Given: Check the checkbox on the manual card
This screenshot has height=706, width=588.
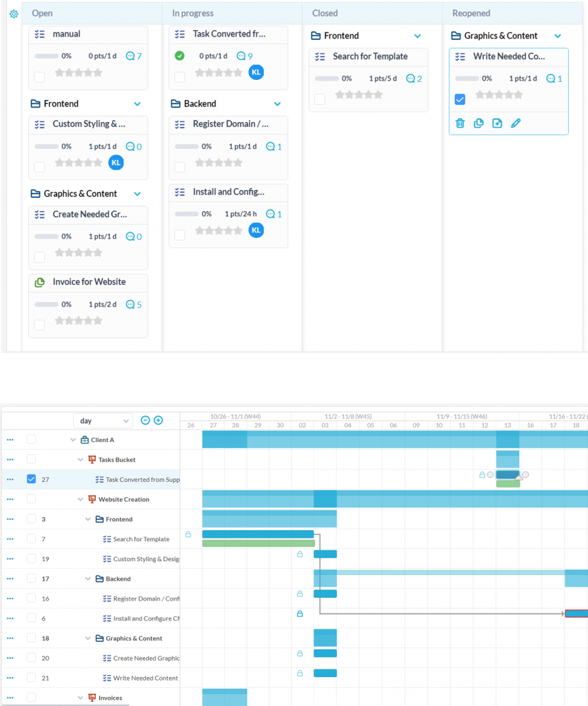Looking at the screenshot, I should tap(40, 78).
